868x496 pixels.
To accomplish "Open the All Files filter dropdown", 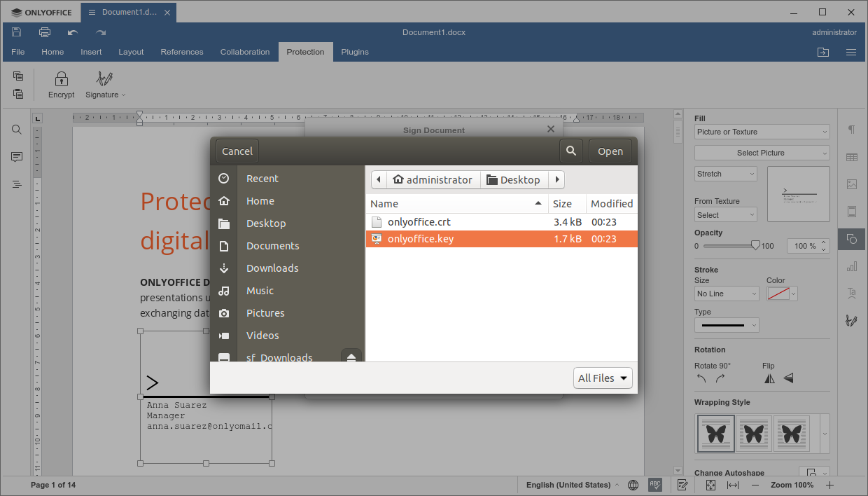I will coord(603,378).
